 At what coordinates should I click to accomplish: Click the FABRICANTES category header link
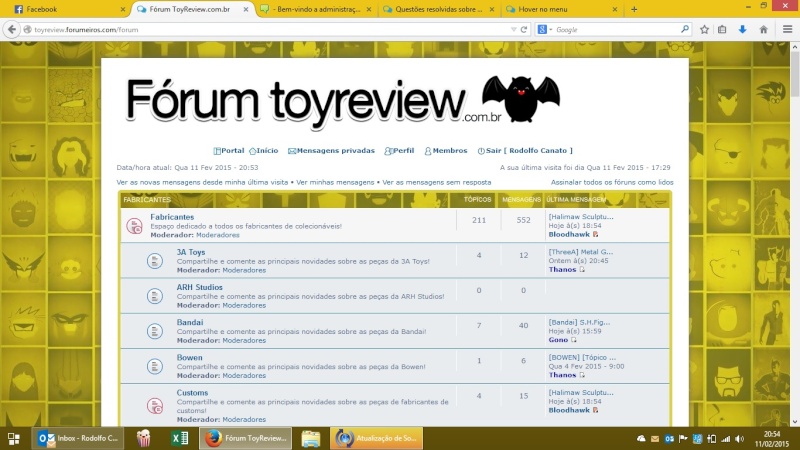click(147, 199)
